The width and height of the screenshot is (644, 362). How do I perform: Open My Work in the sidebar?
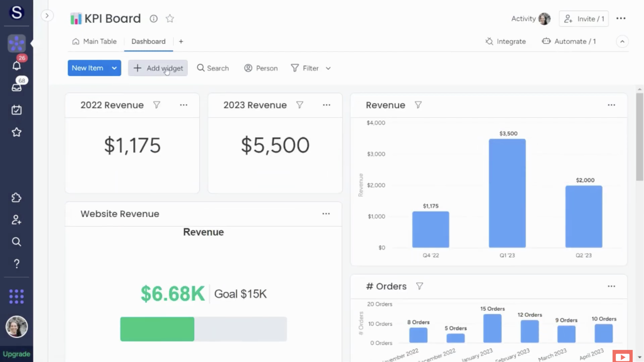point(16,110)
